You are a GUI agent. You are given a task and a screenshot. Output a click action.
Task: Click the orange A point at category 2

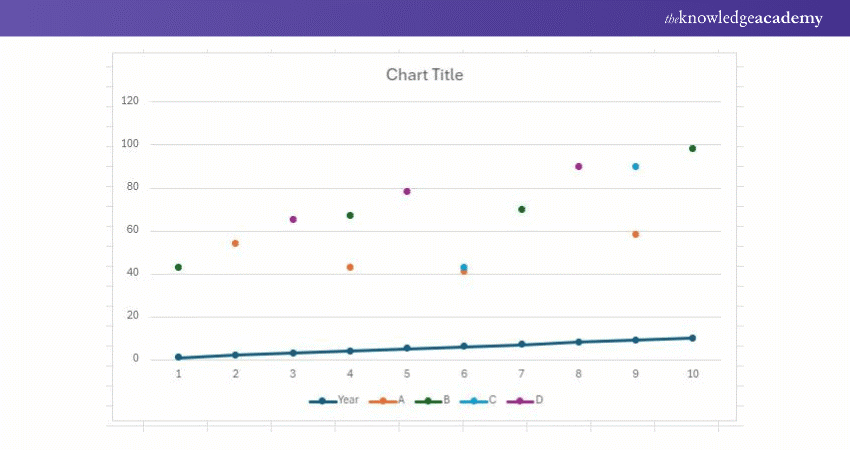[235, 243]
